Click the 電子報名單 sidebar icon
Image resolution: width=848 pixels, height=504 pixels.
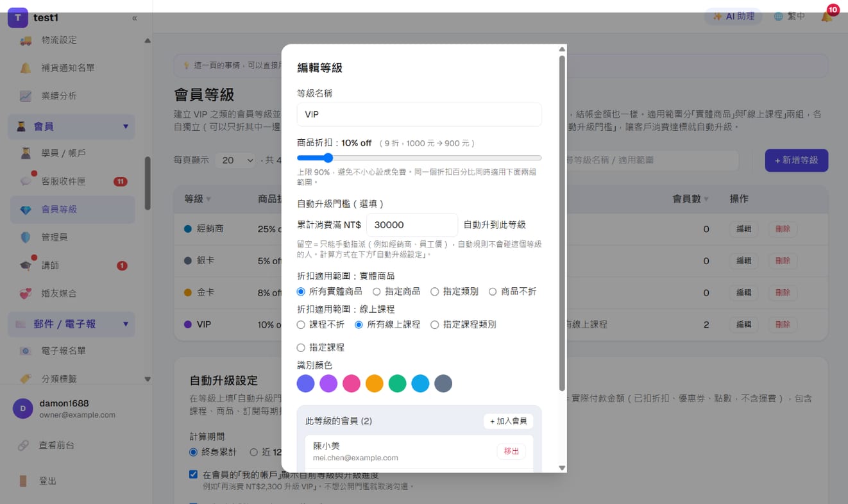coord(26,351)
